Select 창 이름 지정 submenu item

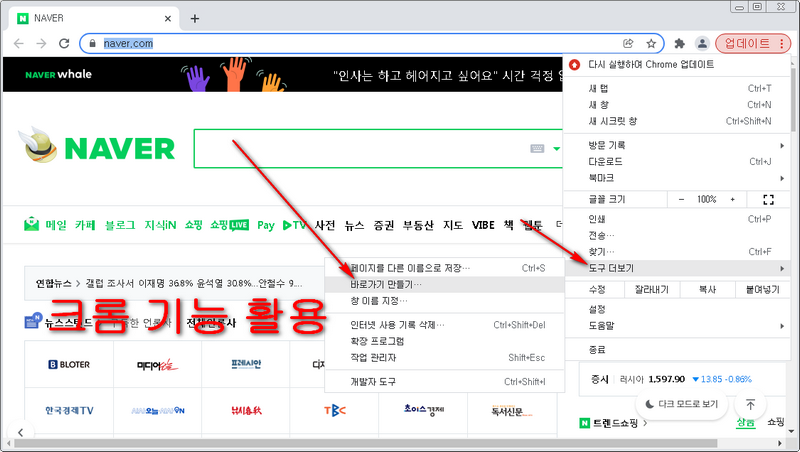[x=444, y=300]
